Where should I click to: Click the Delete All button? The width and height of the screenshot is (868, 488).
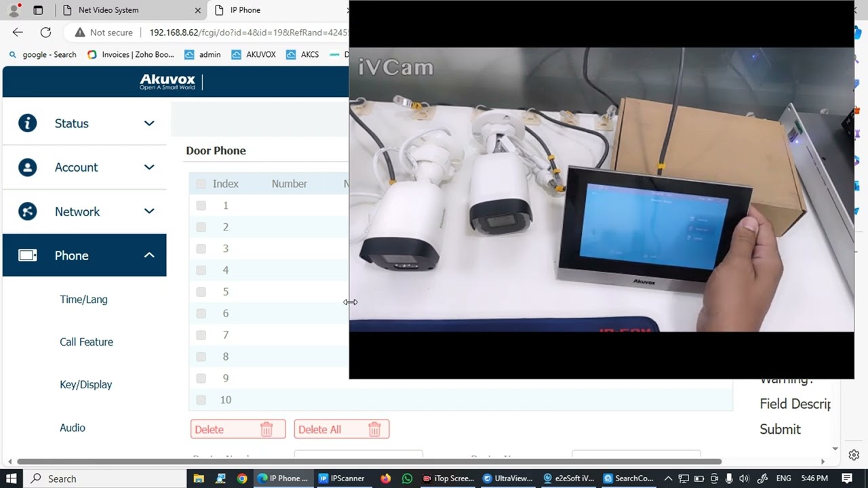(342, 429)
